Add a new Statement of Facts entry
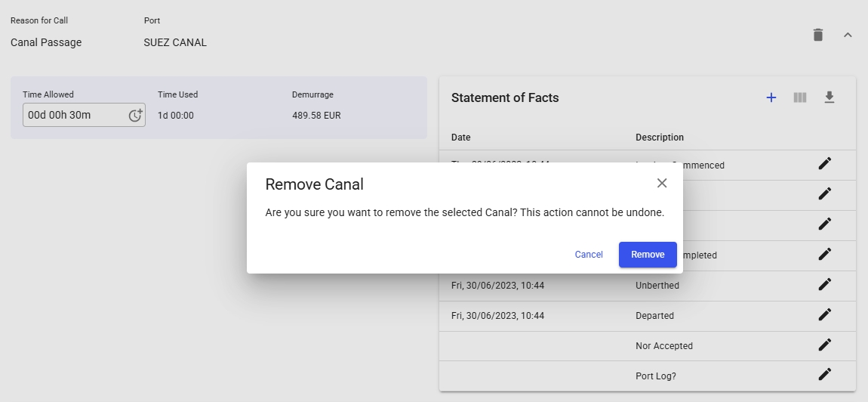The image size is (868, 402). click(x=771, y=97)
